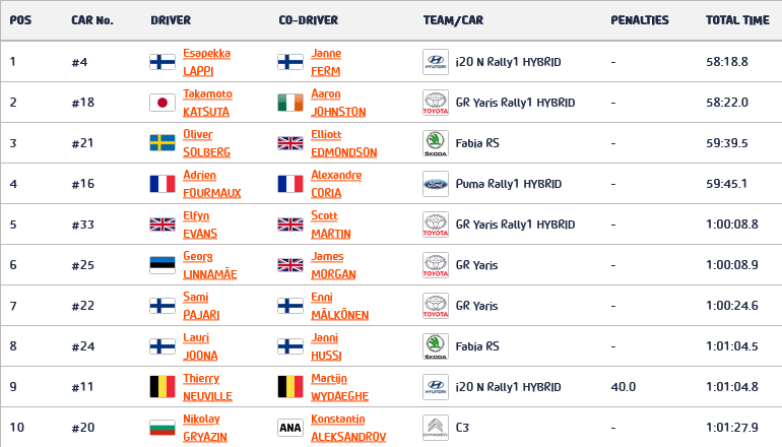782x447 pixels.
Task: Open co-driver Enni Mälkönen's link
Action: [341, 306]
